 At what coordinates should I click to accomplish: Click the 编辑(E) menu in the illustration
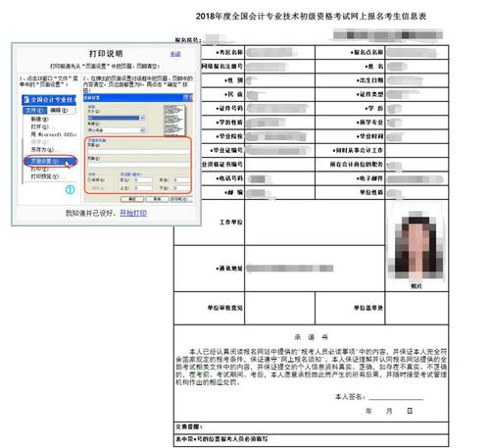[x=59, y=111]
